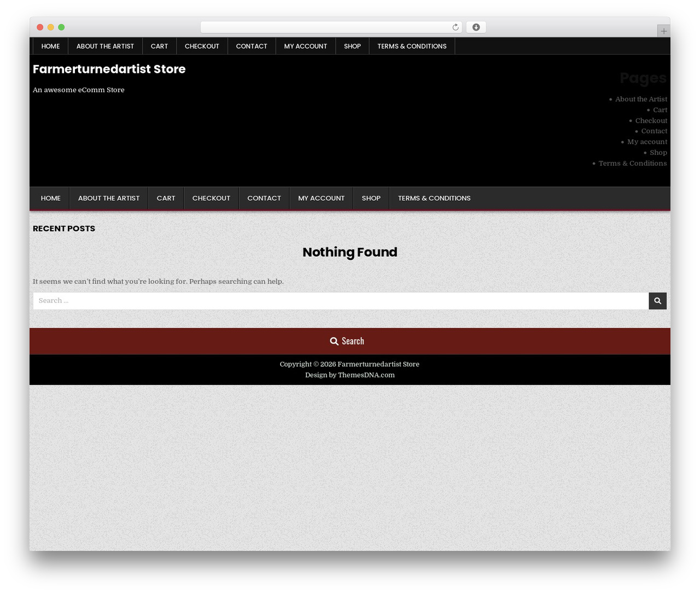Open Shop link in Pages list

pyautogui.click(x=658, y=153)
